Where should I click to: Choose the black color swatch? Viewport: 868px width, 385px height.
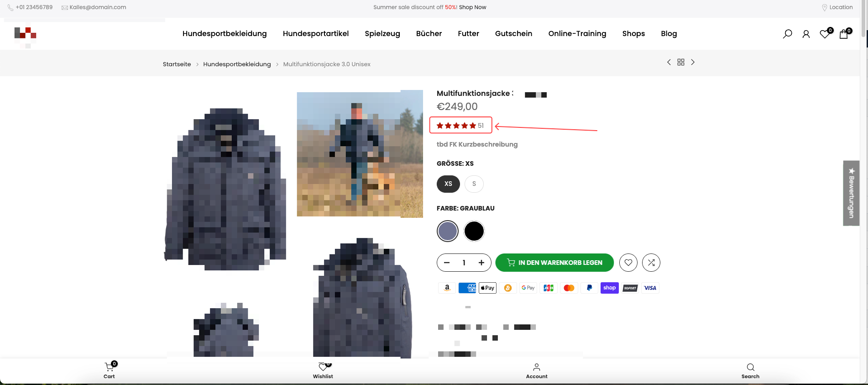474,231
